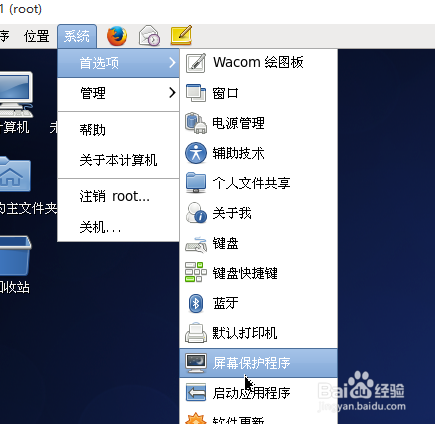Click the 默认打印机 printer icon
The width and height of the screenshot is (435, 424).
196,333
